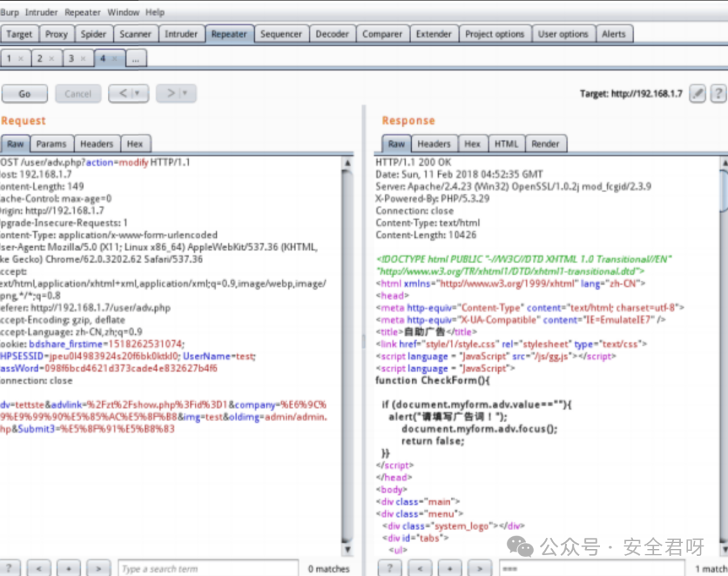
Task: Open history back dropdown arrow
Action: [x=138, y=93]
